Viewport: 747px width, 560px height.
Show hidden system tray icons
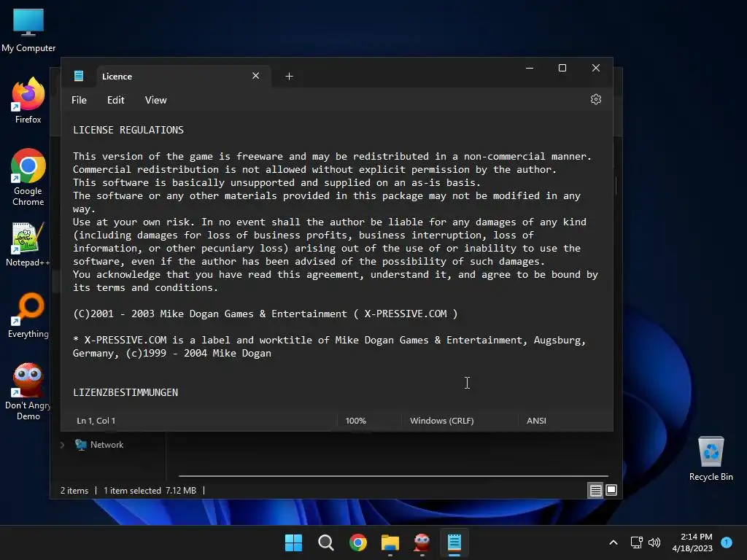[614, 542]
